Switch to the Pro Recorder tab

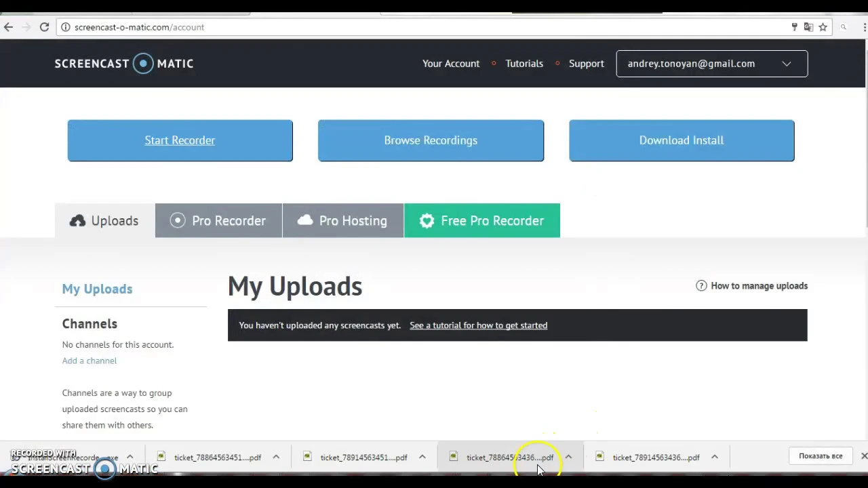click(218, 221)
